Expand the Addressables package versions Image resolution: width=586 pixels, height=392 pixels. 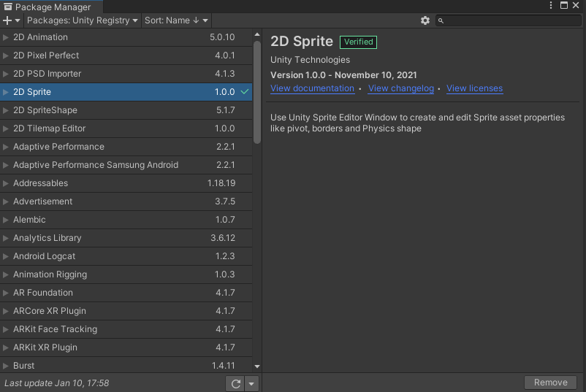pyautogui.click(x=6, y=183)
